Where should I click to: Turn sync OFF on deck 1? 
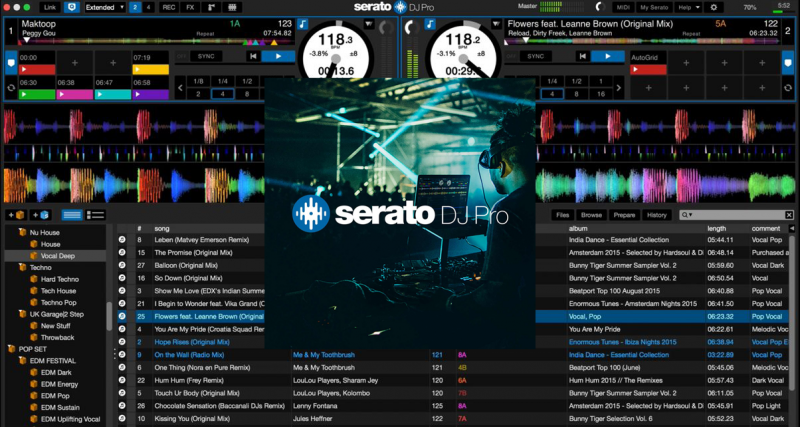point(181,56)
